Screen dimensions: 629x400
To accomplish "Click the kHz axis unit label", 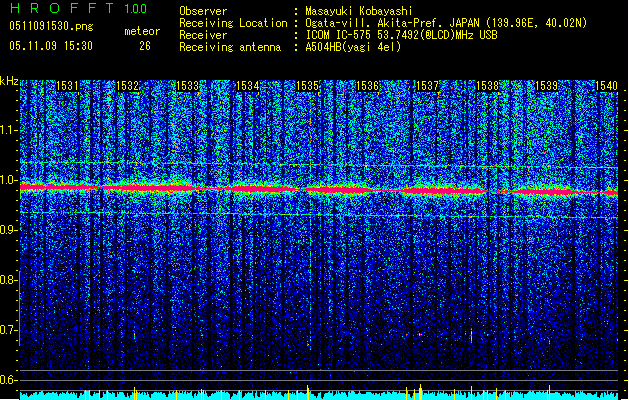I will (x=9, y=81).
